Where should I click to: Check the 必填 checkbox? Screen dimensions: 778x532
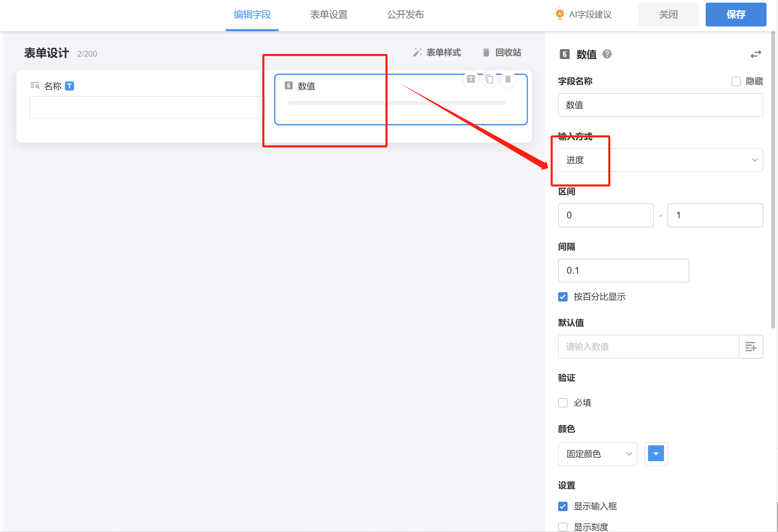563,402
